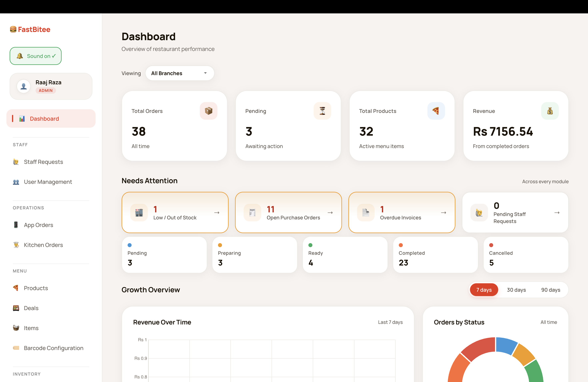Click the orange Preparing status dot

pos(220,245)
